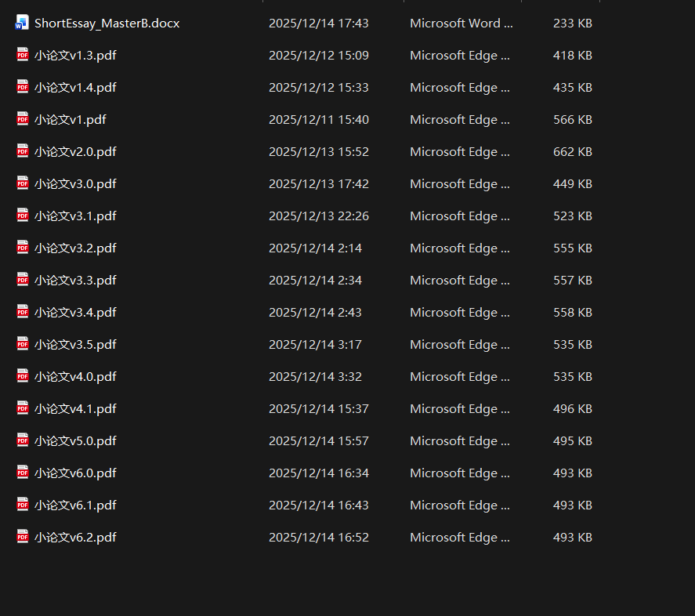Viewport: 695px width, 616px height.
Task: Select the file name 小论文v6.1.pdf
Action: point(75,505)
